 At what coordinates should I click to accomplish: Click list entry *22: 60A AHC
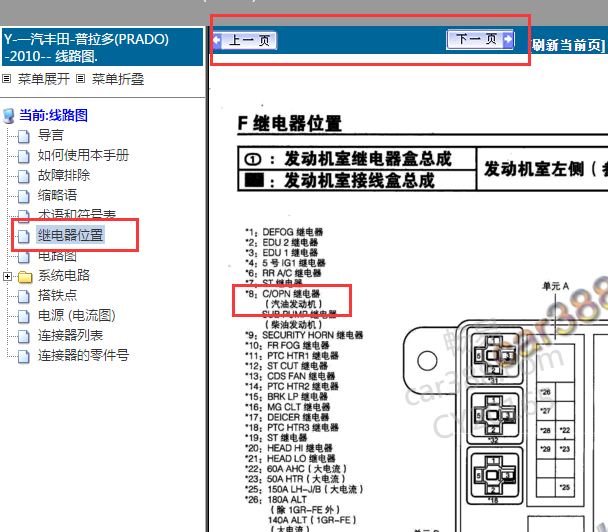(x=296, y=468)
